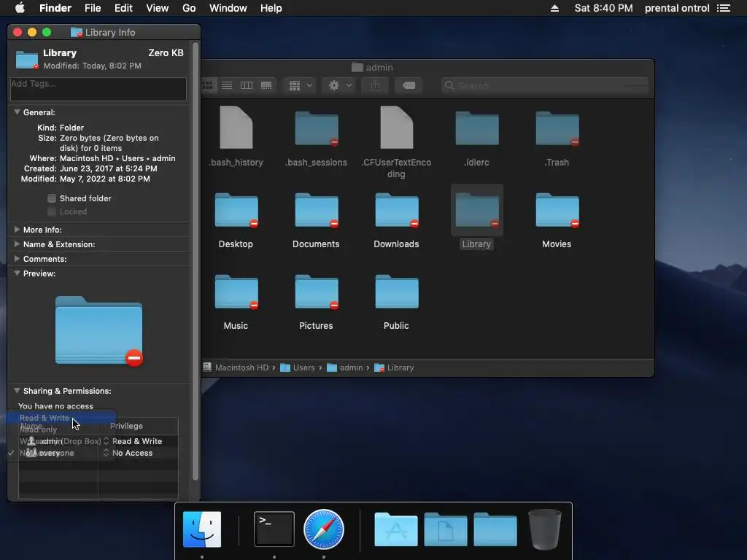Screen dimensions: 747x560
Task: Open the .bash_history file in admin window
Action: click(236, 128)
